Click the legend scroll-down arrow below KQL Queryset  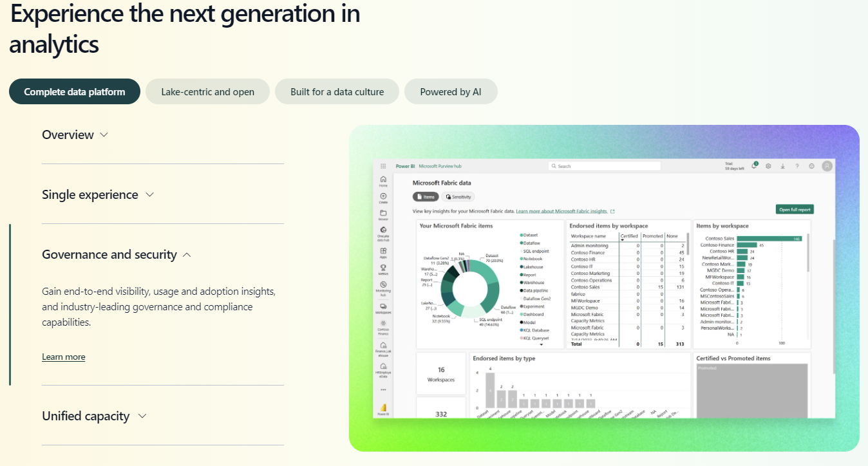(542, 345)
